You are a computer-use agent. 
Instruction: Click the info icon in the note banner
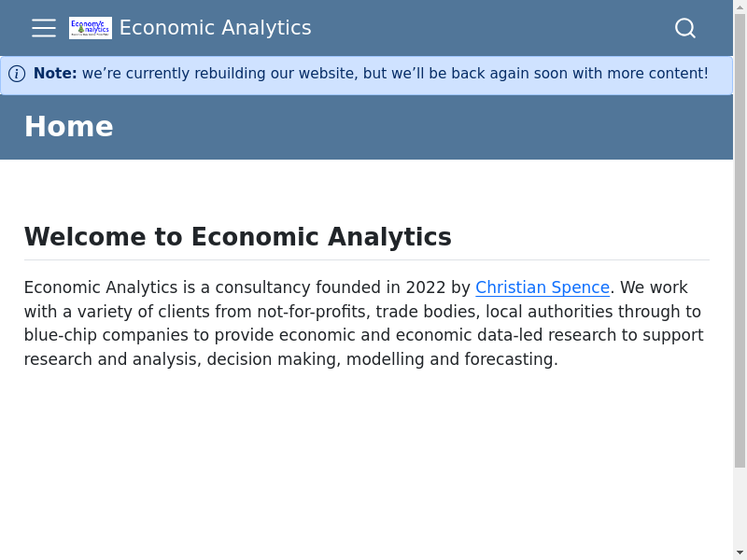click(17, 74)
